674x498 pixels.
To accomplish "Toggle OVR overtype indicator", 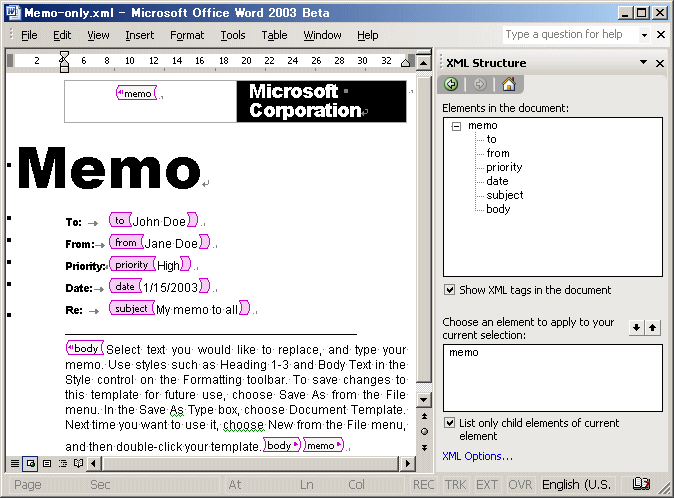I will pos(520,484).
